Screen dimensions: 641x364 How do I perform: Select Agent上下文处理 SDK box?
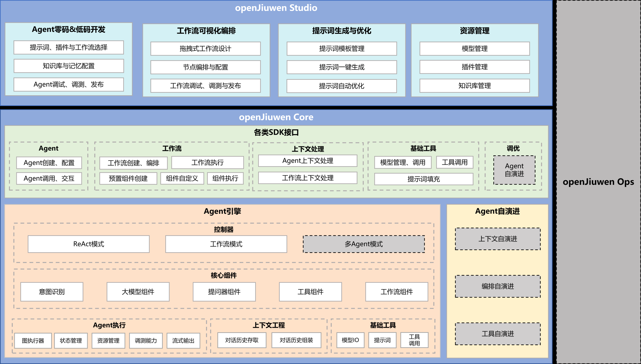tap(307, 161)
